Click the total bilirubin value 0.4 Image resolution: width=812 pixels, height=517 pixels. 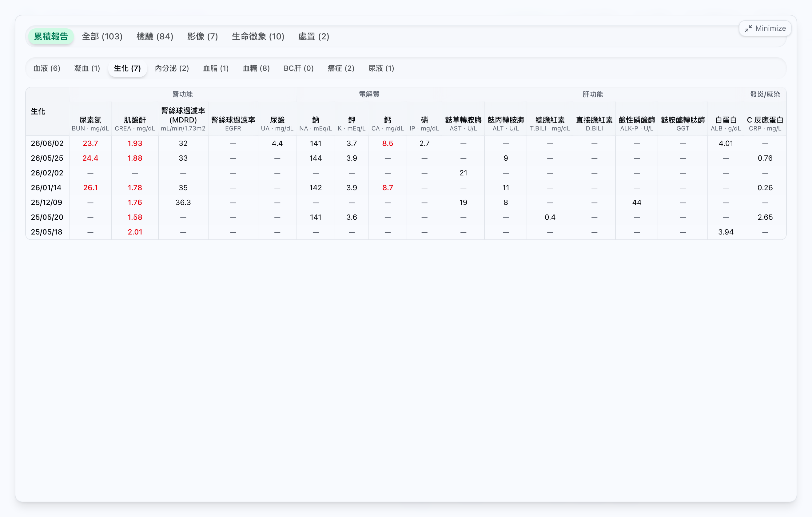coord(550,217)
